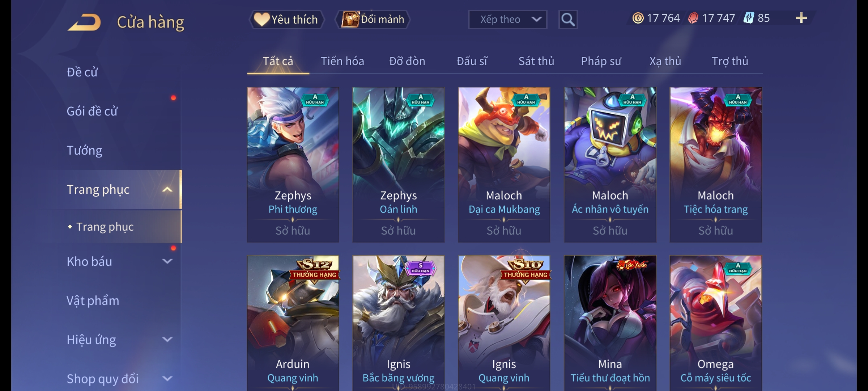Screen dimensions: 868x391
Task: Switch to the Tiến hóa tab
Action: click(342, 61)
